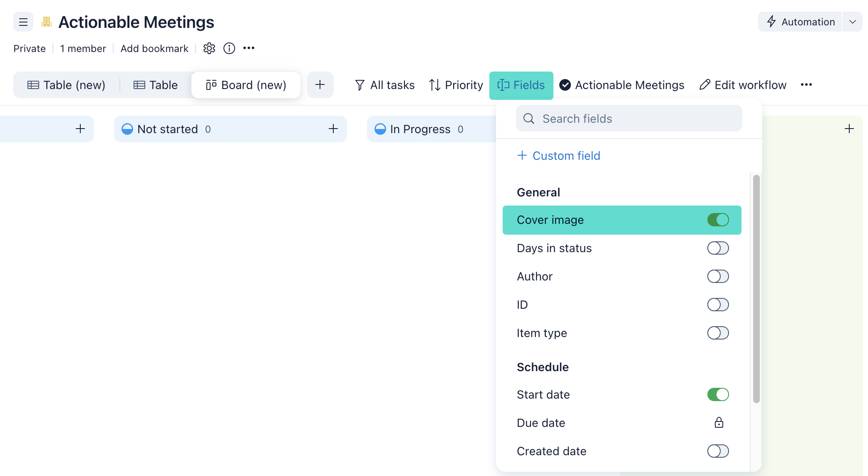Open project settings gear icon
The height and width of the screenshot is (476, 868).
209,48
